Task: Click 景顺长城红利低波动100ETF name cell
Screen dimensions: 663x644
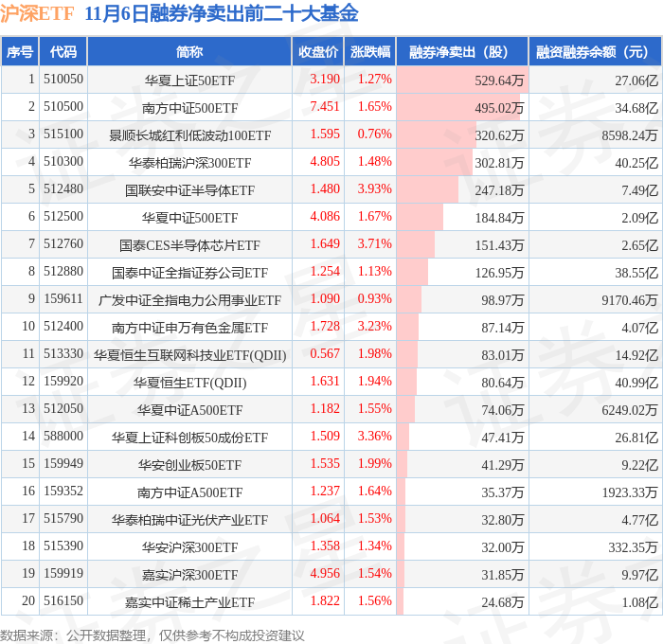Action: [189, 134]
